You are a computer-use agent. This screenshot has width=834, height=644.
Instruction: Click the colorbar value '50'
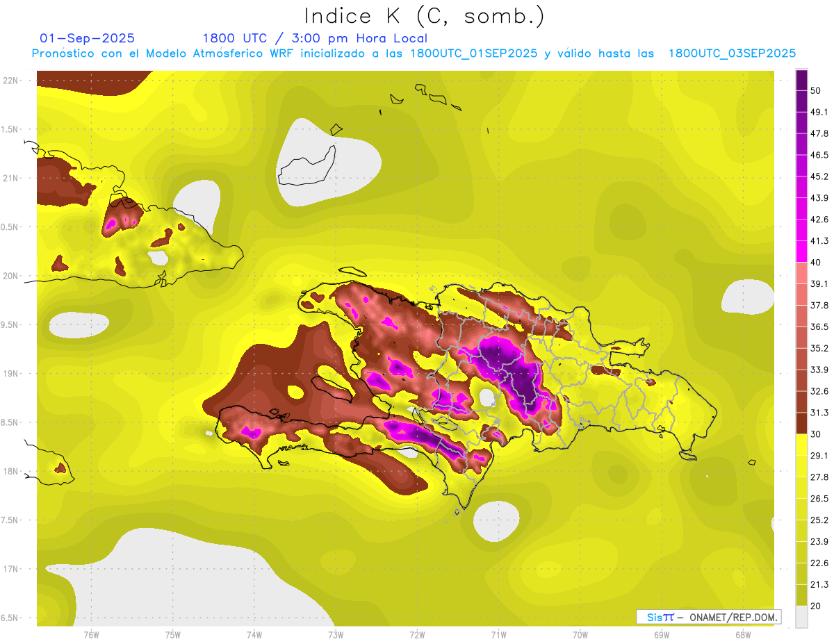(x=817, y=91)
